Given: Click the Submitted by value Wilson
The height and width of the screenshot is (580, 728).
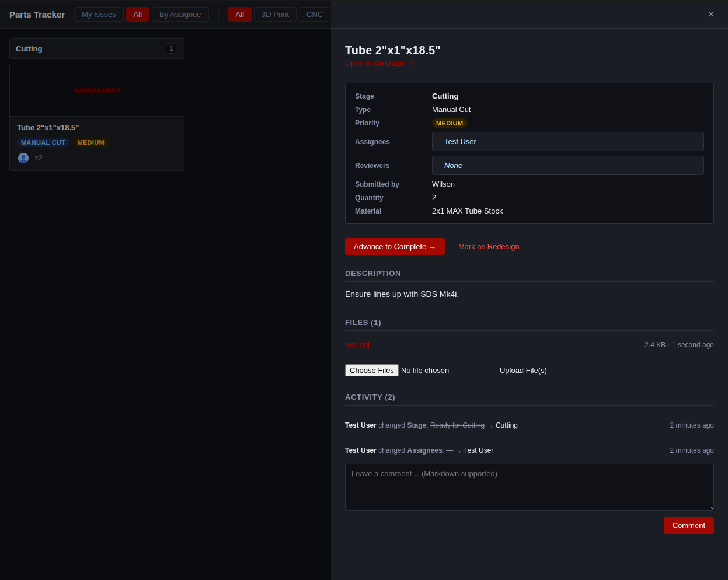Looking at the screenshot, I should [x=443, y=184].
